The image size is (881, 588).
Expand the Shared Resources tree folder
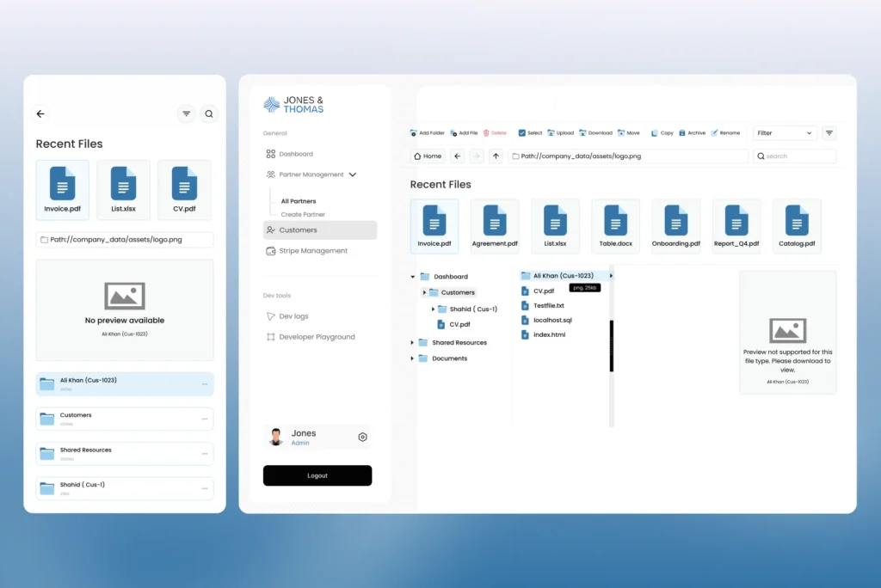tap(413, 343)
